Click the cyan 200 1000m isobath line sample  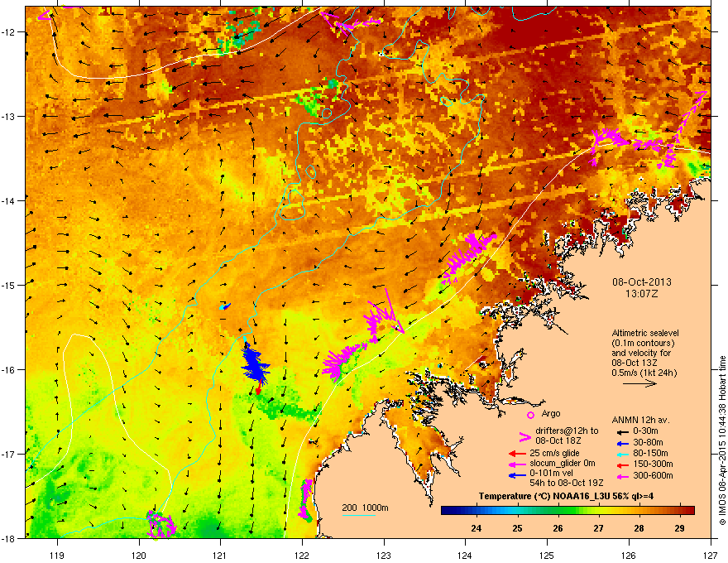click(x=359, y=516)
